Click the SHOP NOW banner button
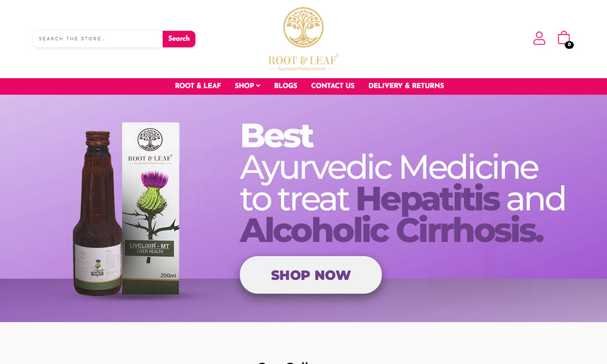Viewport: 607px width, 364px height. pos(310,275)
